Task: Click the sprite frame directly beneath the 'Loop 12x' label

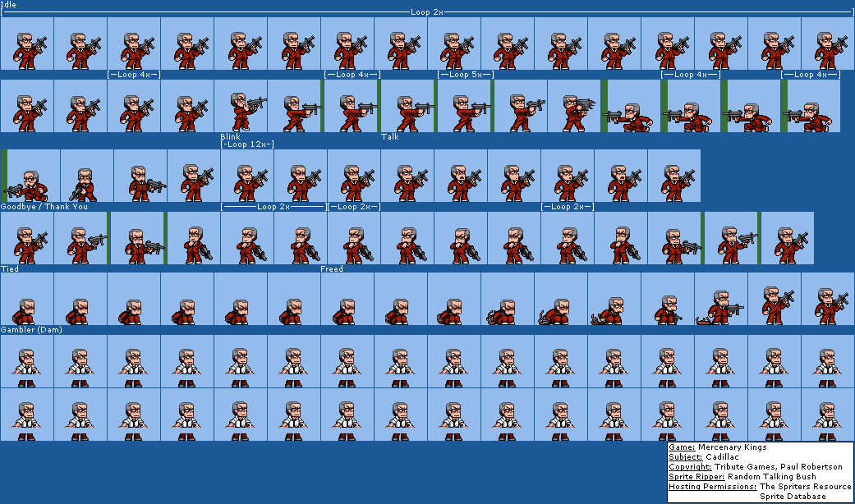Action: coord(247,176)
